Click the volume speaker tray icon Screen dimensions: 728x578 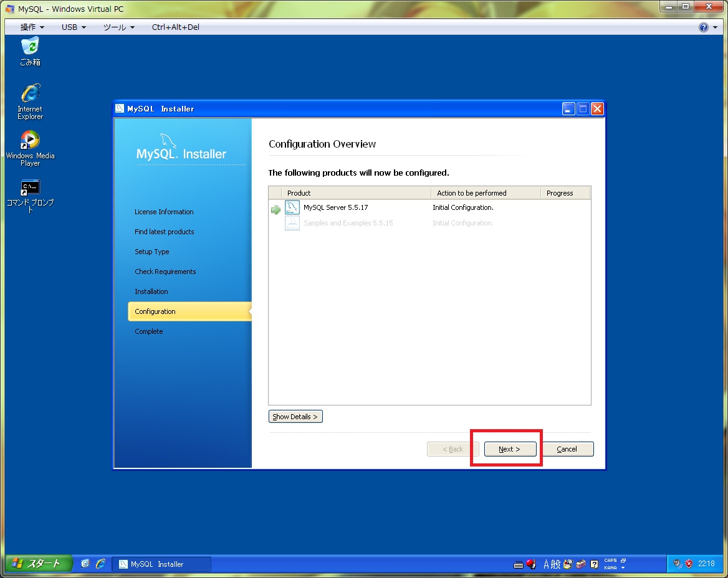point(677,564)
